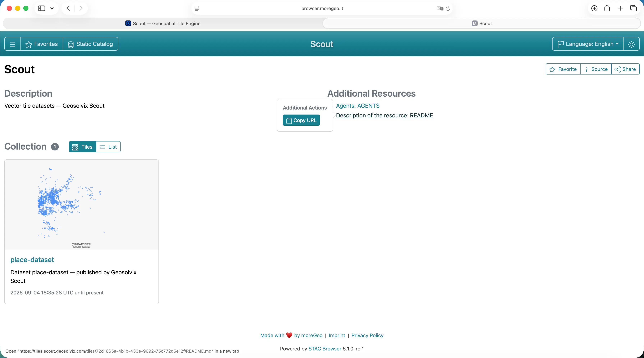The width and height of the screenshot is (644, 358).
Task: Show browser downloads
Action: pyautogui.click(x=594, y=8)
